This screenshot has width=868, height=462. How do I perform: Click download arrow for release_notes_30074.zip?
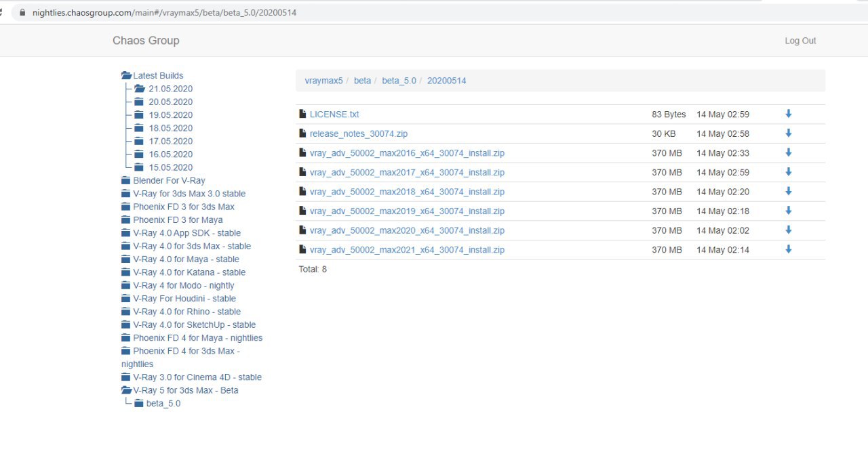(x=788, y=133)
